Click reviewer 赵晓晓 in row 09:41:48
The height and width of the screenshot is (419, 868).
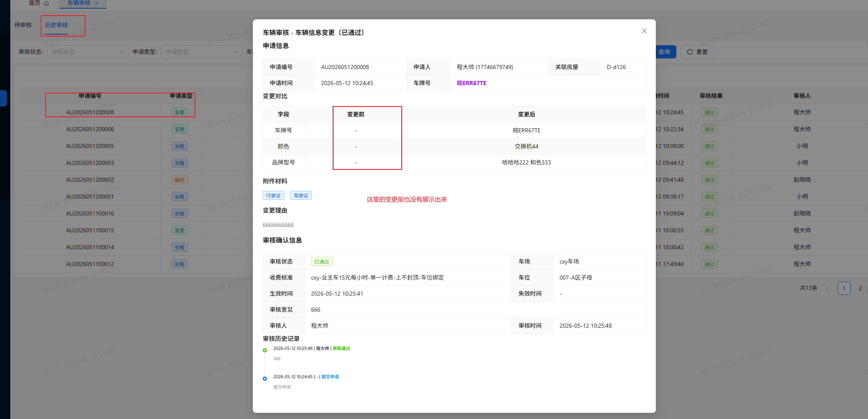coord(802,180)
